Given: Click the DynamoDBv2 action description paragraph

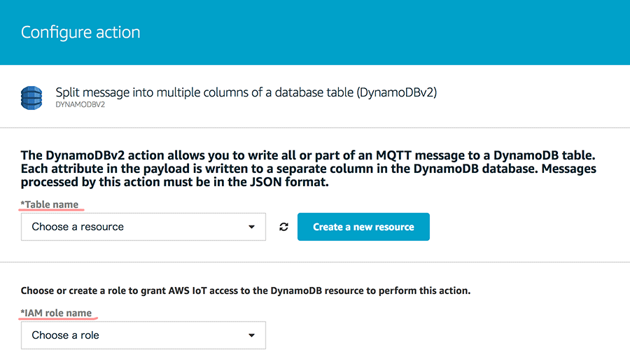Looking at the screenshot, I should [x=308, y=169].
